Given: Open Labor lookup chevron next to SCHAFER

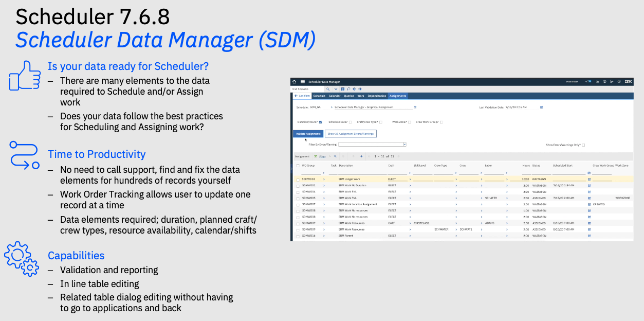Looking at the screenshot, I should pyautogui.click(x=507, y=198).
